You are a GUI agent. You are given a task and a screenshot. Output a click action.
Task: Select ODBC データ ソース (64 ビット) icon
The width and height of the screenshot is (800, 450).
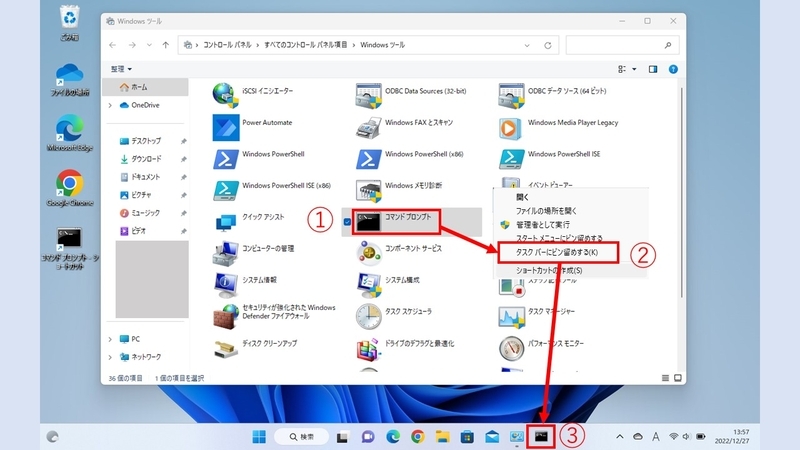(511, 95)
